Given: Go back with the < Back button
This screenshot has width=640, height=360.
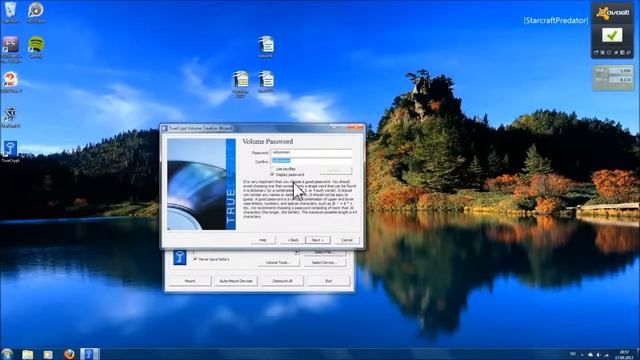Looking at the screenshot, I should point(293,240).
